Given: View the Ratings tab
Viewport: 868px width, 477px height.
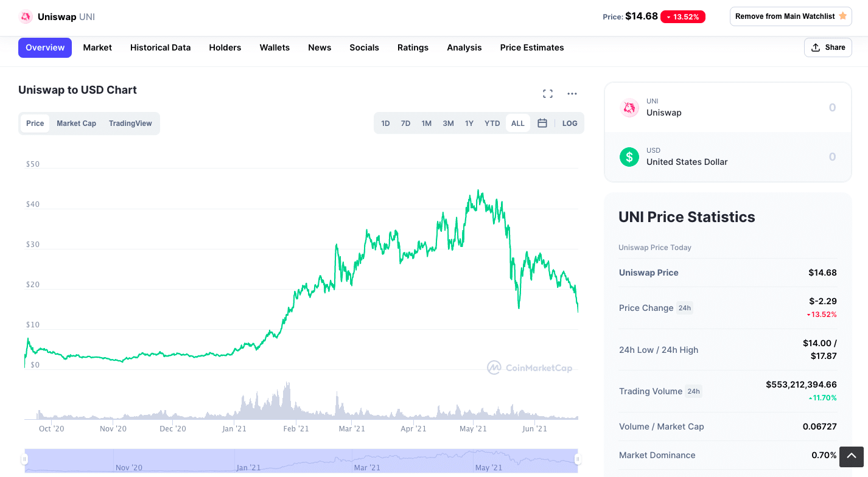Looking at the screenshot, I should click(x=413, y=47).
